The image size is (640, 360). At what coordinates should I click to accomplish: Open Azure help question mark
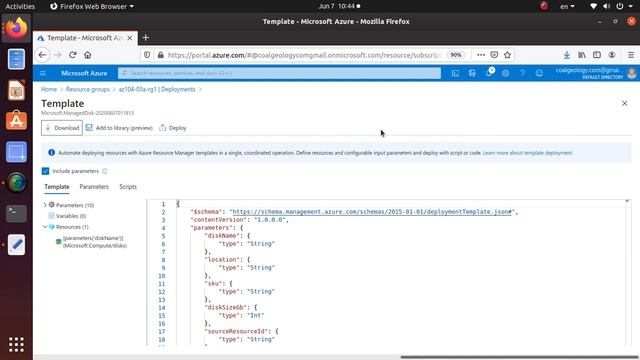point(522,73)
